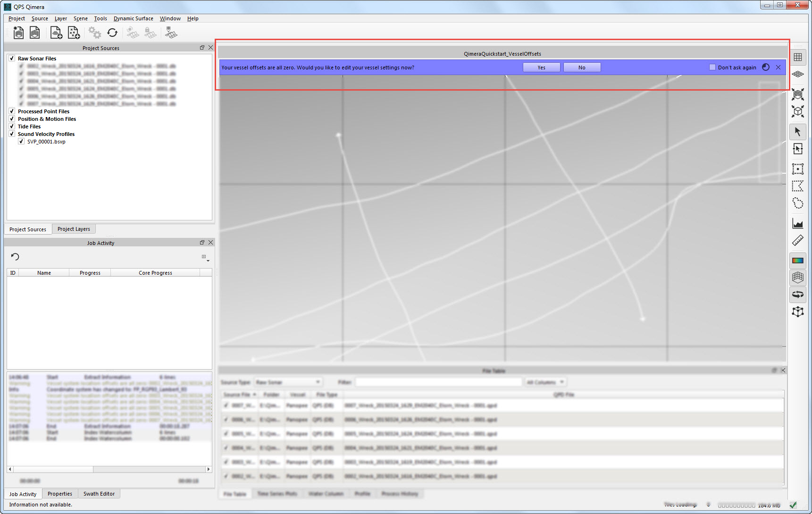
Task: Click the Create New Project icon
Action: tap(18, 33)
